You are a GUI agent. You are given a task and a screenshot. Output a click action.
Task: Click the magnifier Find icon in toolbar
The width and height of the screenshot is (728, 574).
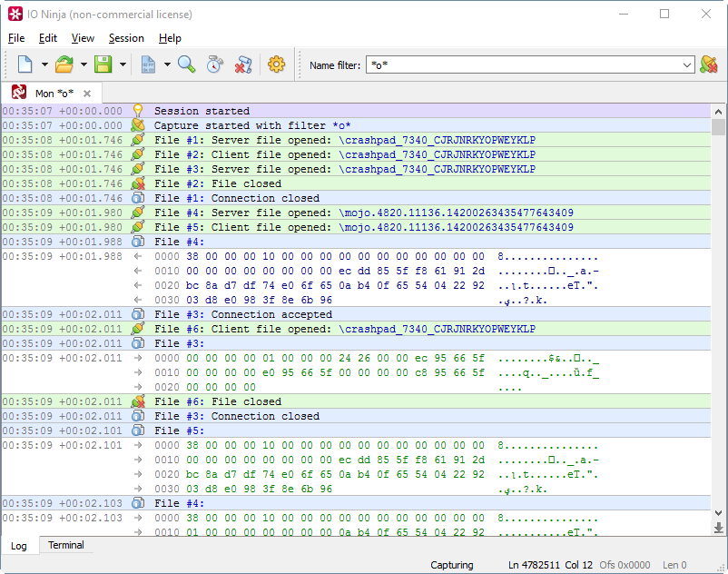(x=187, y=64)
